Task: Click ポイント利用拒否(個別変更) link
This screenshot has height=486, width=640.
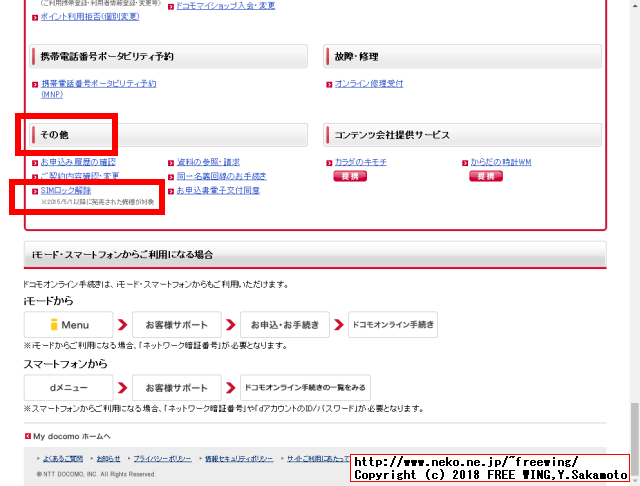Action: (89, 17)
